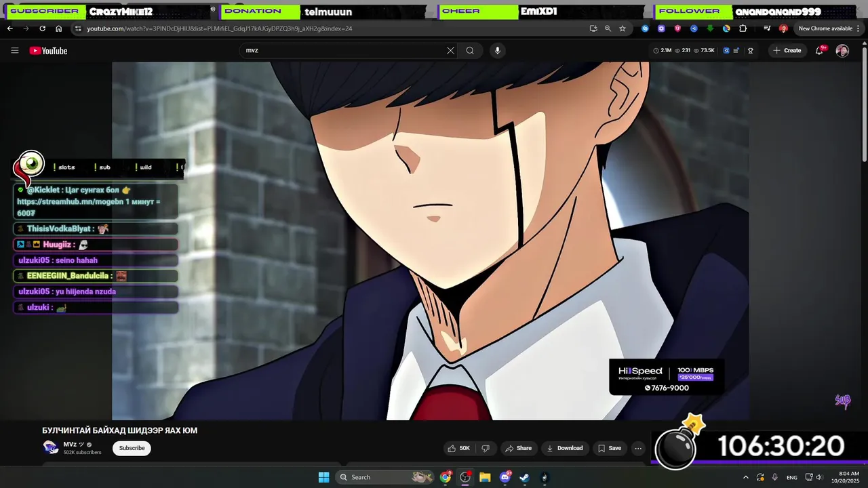Open the red shield extension icon
868x488 pixels.
click(677, 28)
